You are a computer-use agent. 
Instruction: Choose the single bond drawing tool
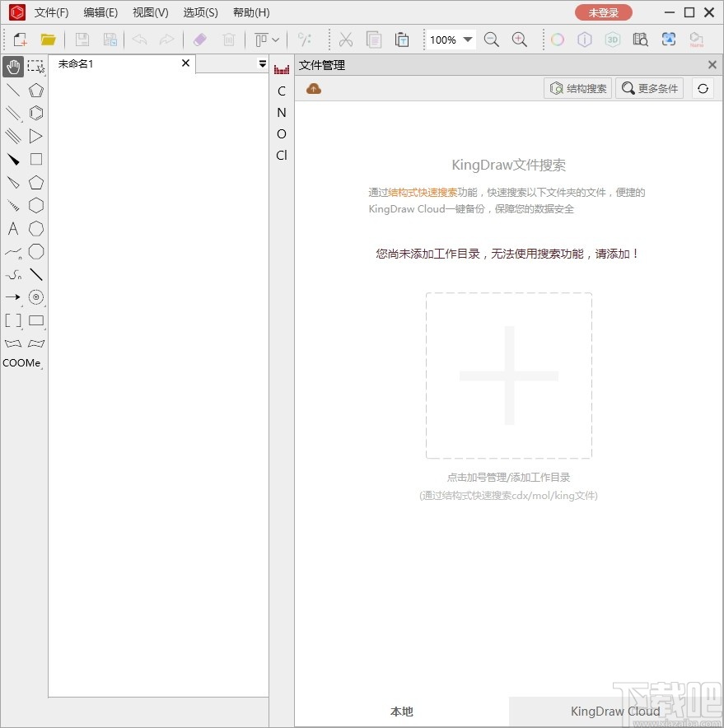[13, 90]
